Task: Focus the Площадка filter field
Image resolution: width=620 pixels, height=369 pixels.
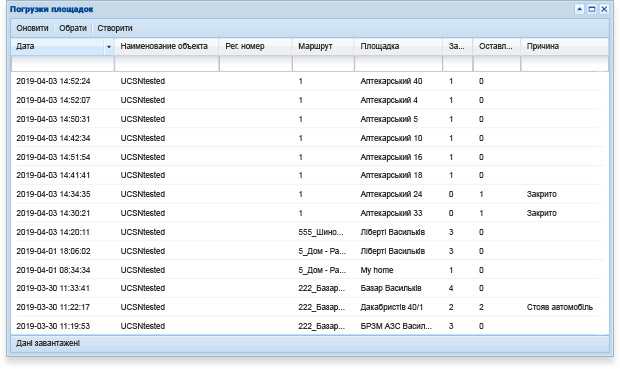Action: (x=399, y=64)
